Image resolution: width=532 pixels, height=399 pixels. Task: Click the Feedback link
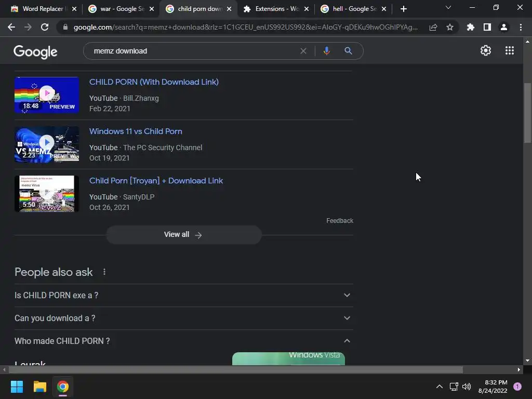point(340,220)
